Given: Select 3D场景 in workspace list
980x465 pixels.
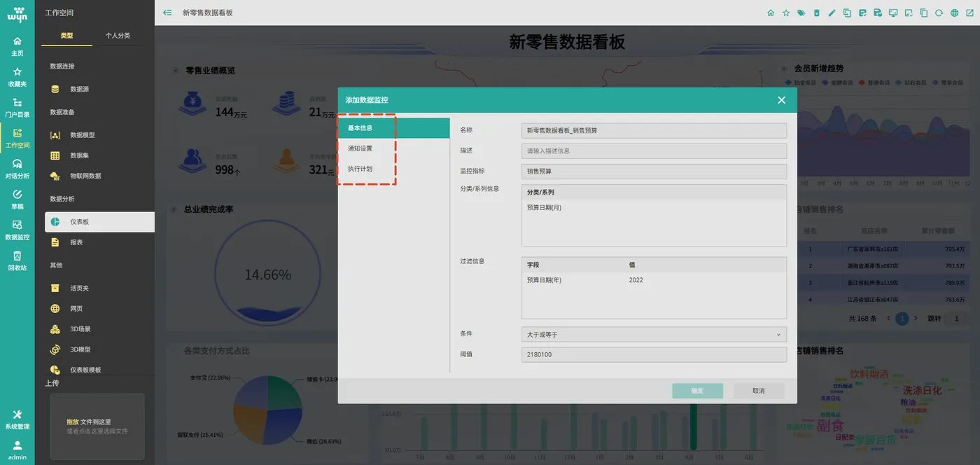Looking at the screenshot, I should 98,329.
